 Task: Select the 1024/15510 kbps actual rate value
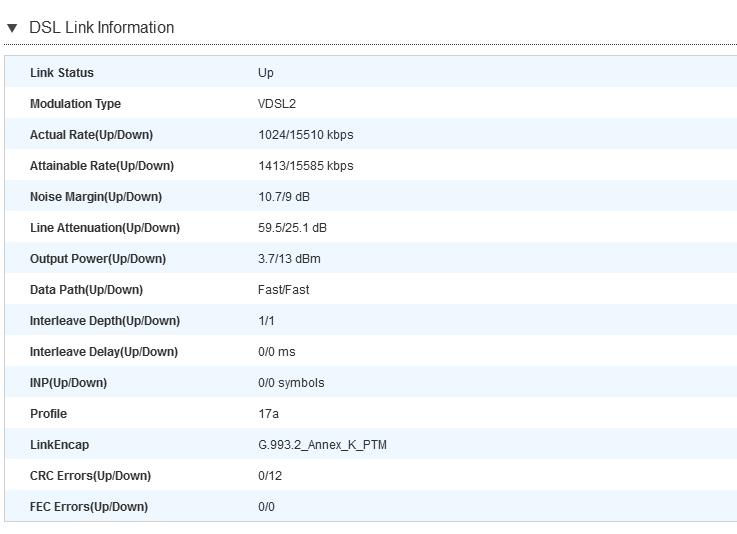point(305,135)
